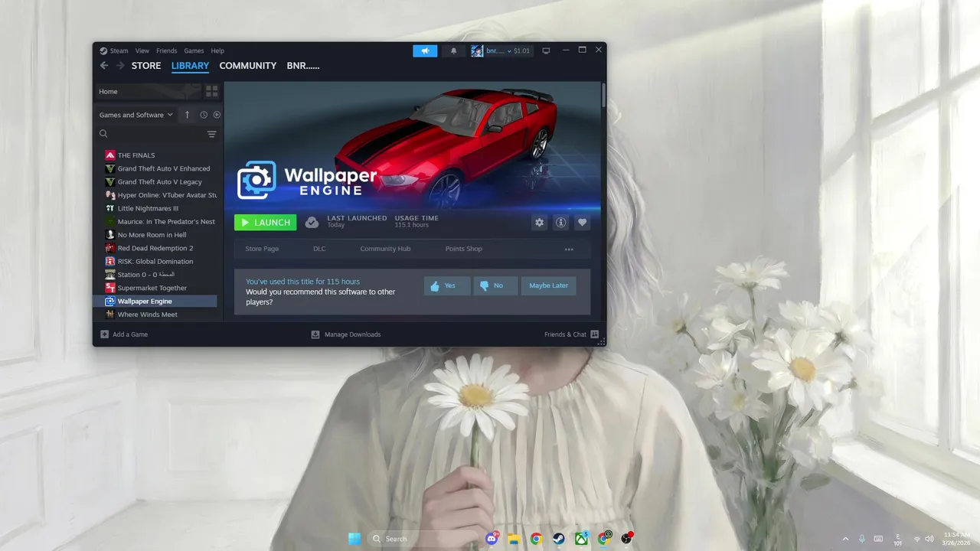The width and height of the screenshot is (980, 551).
Task: Click the library Home button
Action: (148, 91)
